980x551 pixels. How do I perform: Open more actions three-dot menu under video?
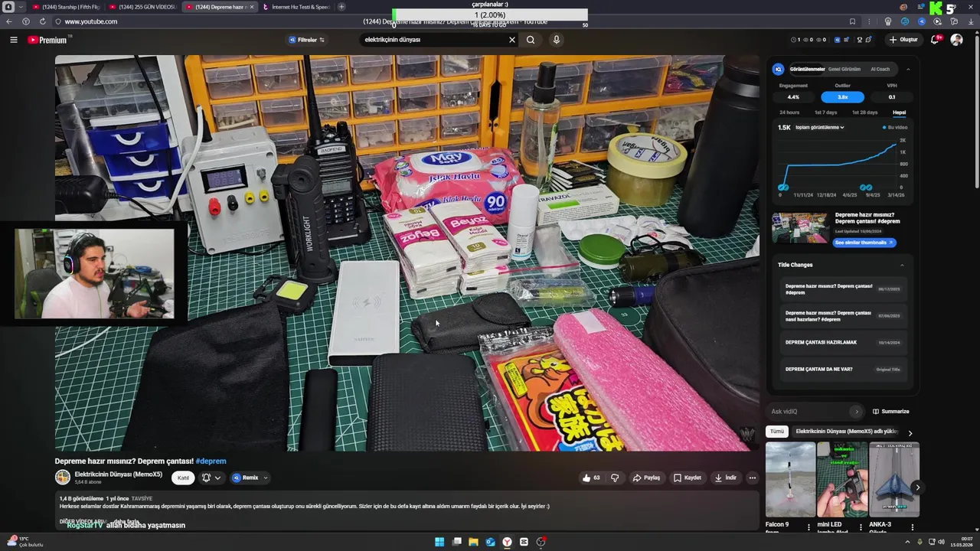(752, 478)
